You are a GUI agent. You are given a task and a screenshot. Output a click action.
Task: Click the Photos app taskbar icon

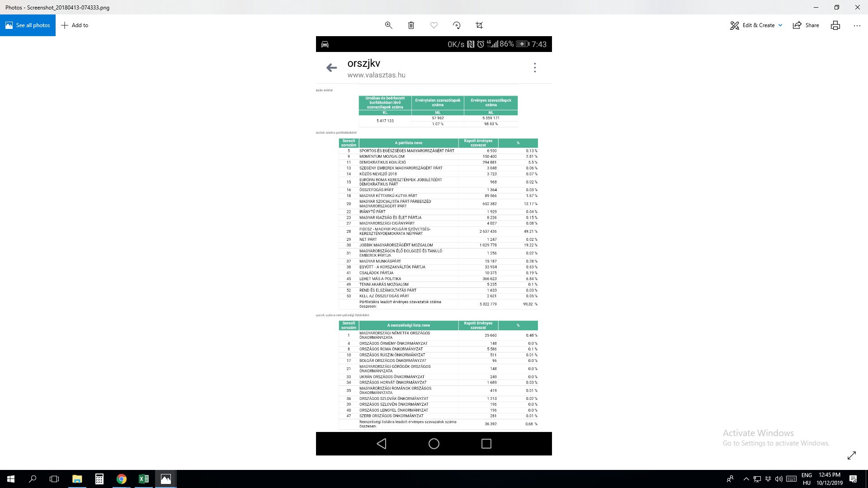tap(166, 479)
